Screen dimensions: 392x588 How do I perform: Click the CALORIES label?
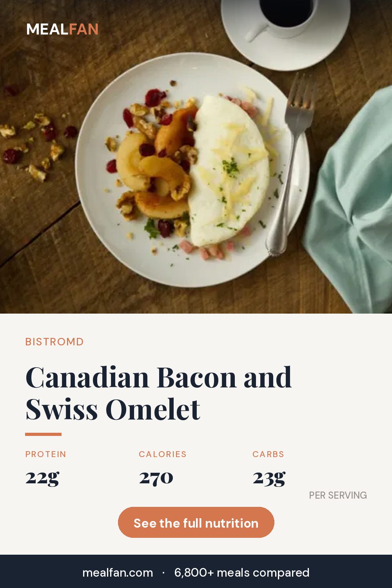[x=163, y=454]
